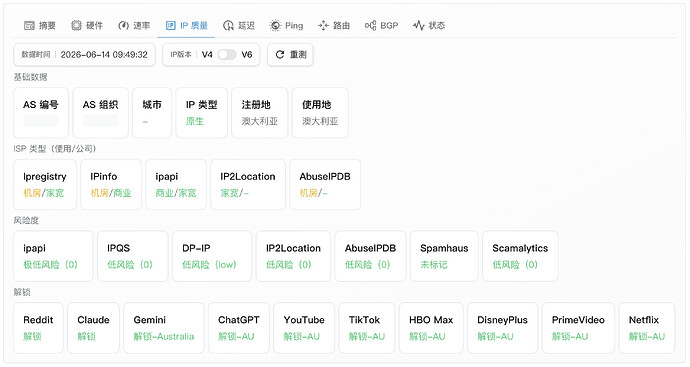Click the BGP network icon
Screen dimensions: 690x367
[371, 26]
